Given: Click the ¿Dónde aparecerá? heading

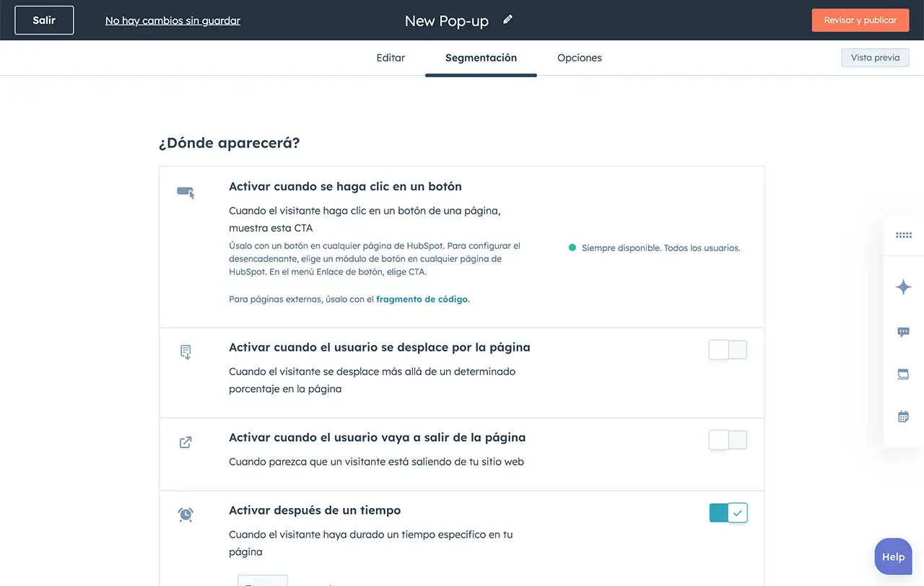Looking at the screenshot, I should pyautogui.click(x=229, y=143).
